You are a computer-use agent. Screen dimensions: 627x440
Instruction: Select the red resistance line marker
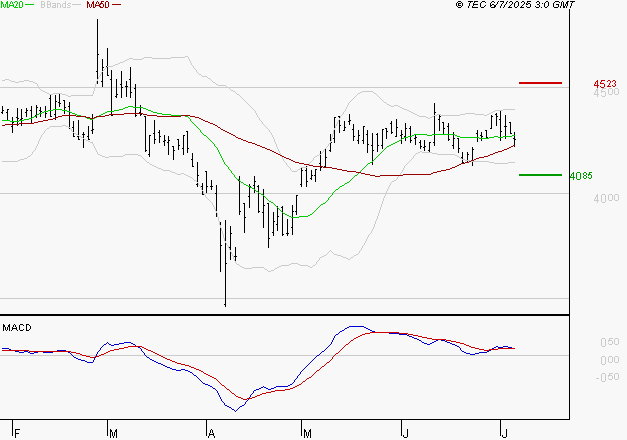click(x=541, y=82)
